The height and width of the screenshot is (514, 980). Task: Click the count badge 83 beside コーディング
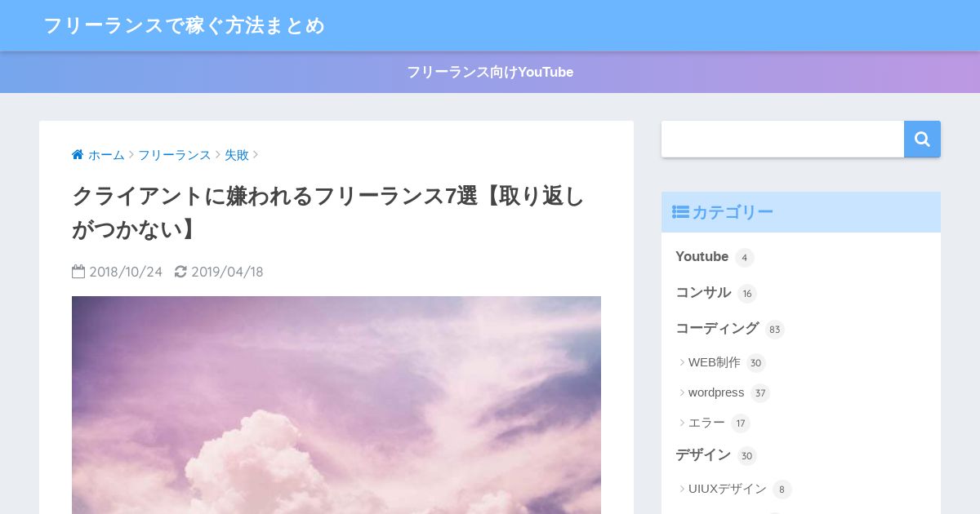click(x=775, y=330)
